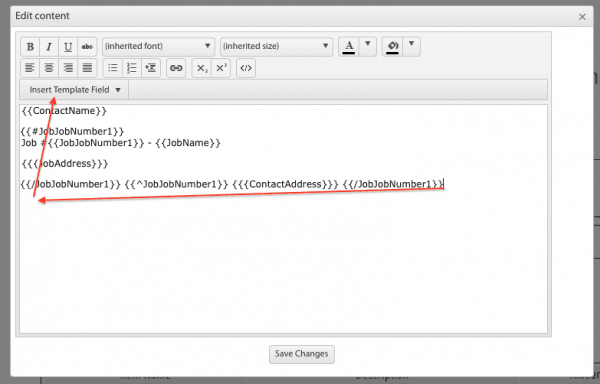Apply strikethrough with the abc icon
Image resolution: width=600 pixels, height=384 pixels.
(87, 47)
